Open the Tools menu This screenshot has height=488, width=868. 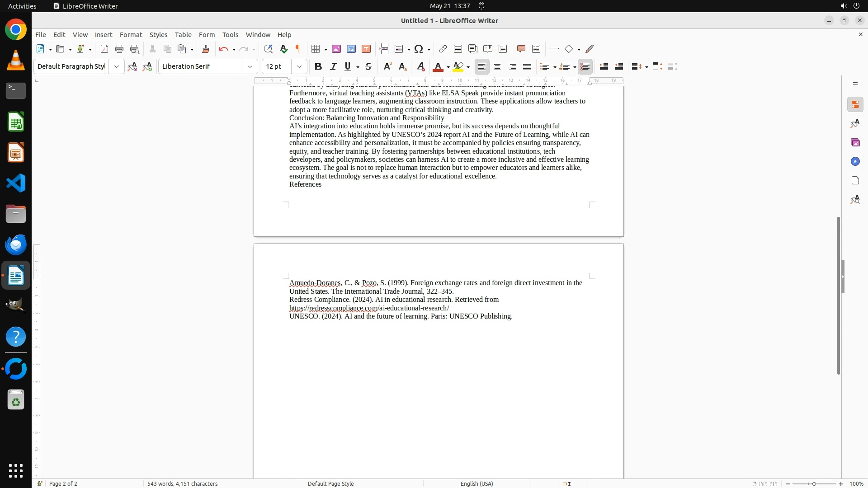[x=230, y=34]
